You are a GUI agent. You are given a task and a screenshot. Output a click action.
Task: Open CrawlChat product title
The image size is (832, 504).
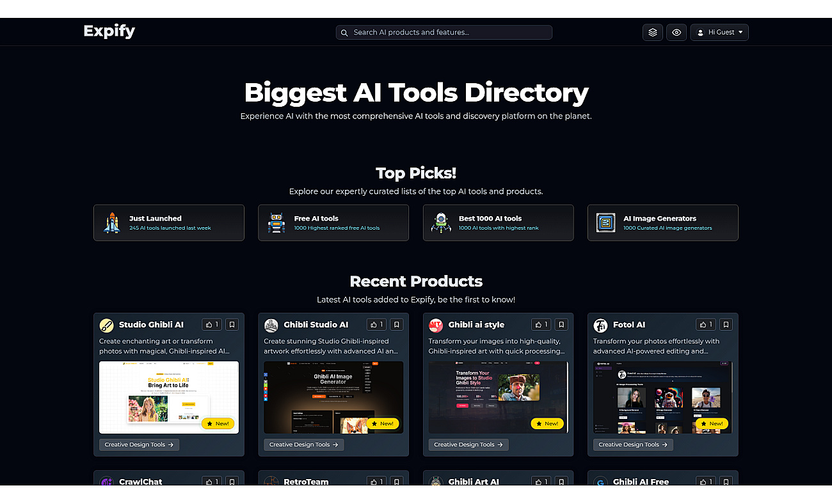pyautogui.click(x=141, y=482)
